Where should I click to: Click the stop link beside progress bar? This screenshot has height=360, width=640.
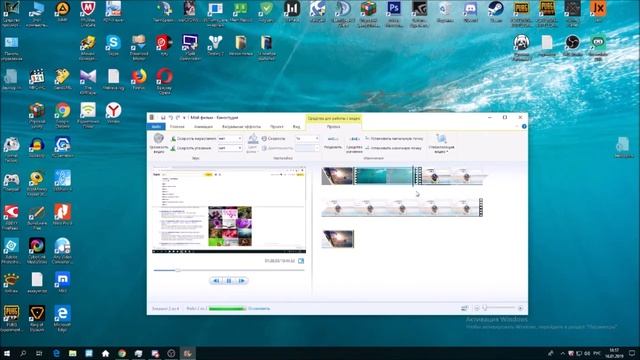pyautogui.click(x=259, y=309)
